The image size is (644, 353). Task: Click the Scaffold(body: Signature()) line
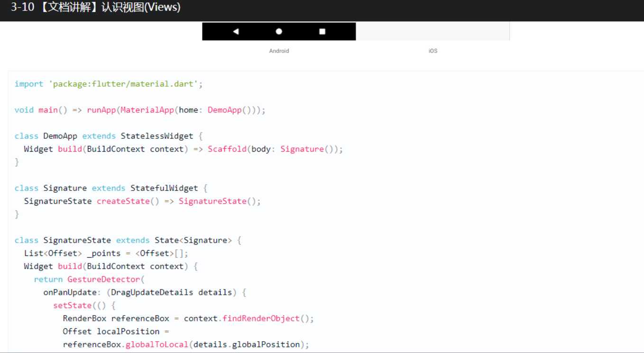[x=183, y=149]
